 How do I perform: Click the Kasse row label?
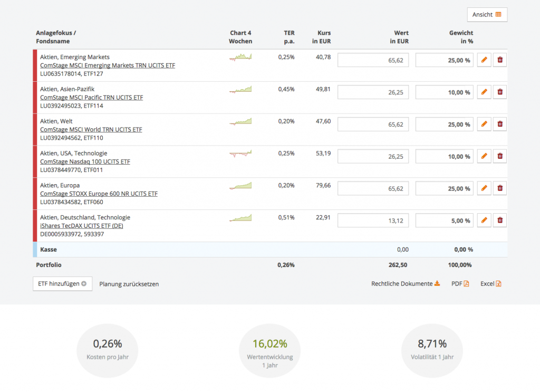click(x=49, y=250)
